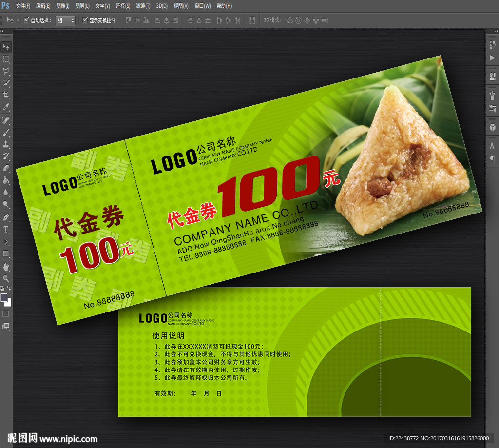499x448 pixels.
Task: Expand the left toolbox double-arrow
Action: (2, 31)
